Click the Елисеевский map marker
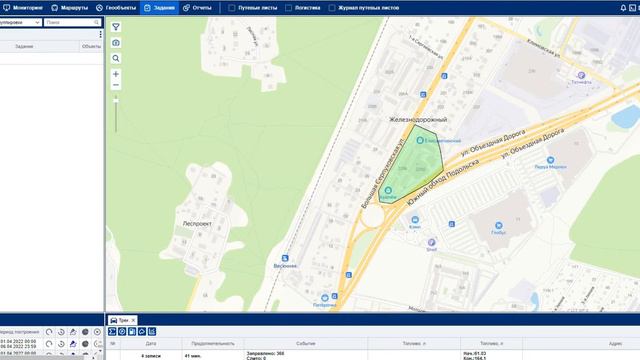The width and height of the screenshot is (640, 360). point(420,140)
